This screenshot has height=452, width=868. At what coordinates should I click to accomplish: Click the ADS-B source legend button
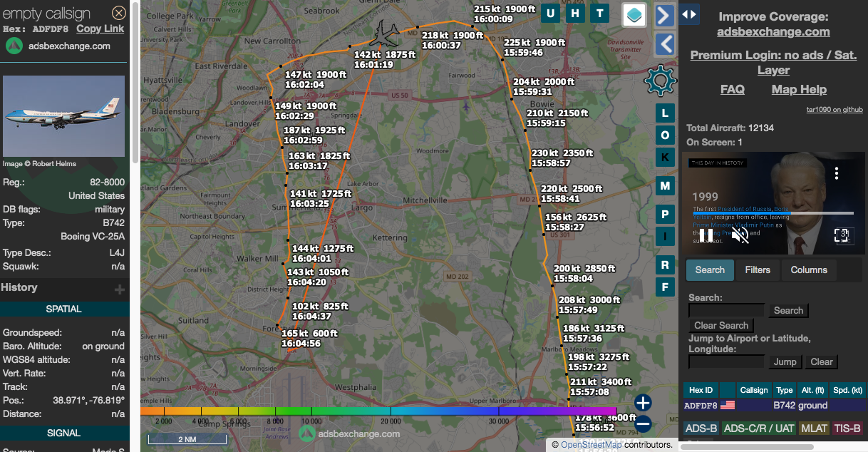pos(701,428)
